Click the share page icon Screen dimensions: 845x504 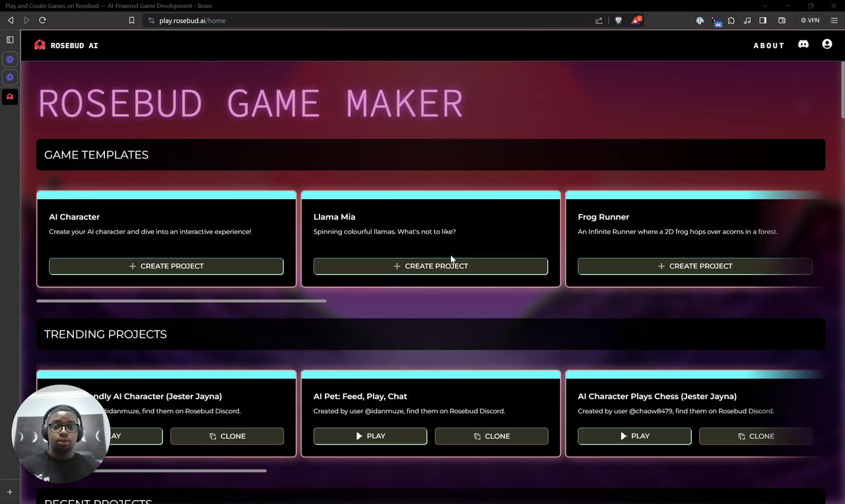[599, 20]
